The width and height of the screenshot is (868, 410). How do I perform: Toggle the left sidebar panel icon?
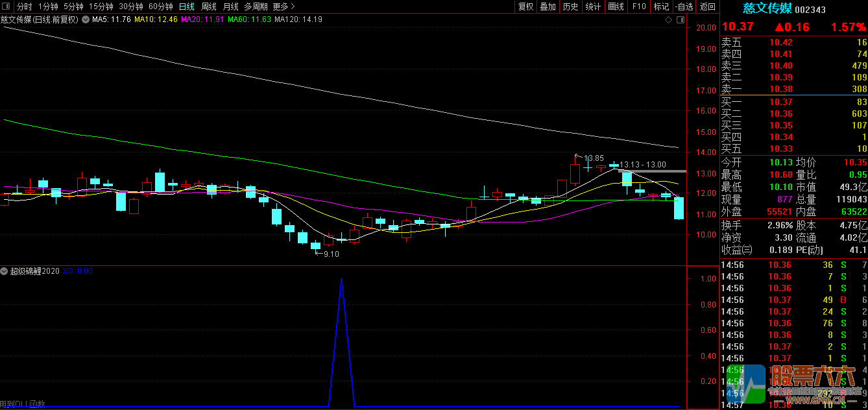point(6,6)
